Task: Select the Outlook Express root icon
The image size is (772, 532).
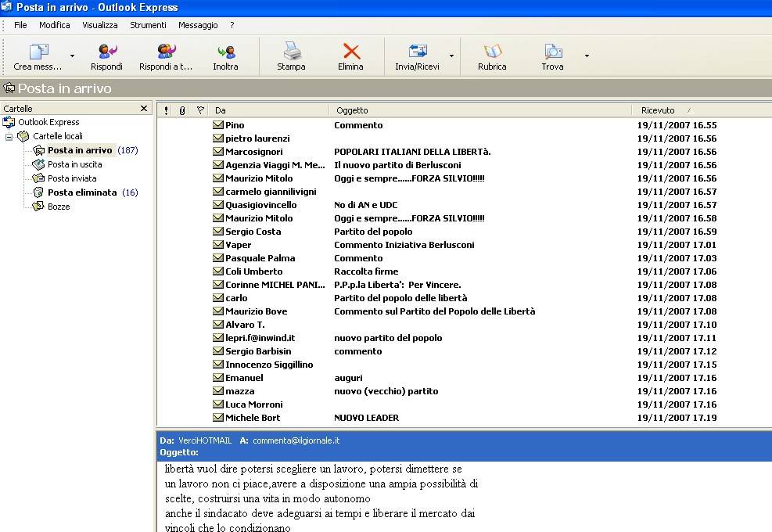Action: (9, 122)
